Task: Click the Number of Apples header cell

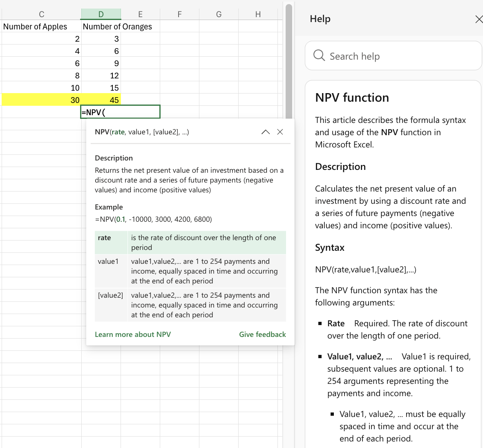Action: [x=35, y=26]
